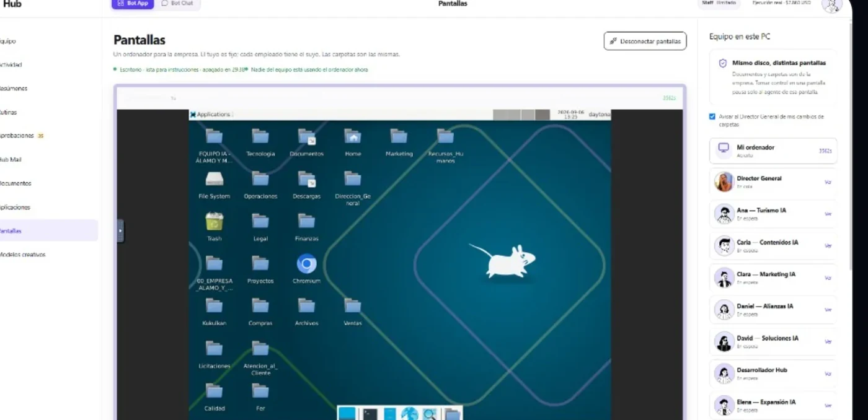Open the Recursos_Humanos folder icon

pyautogui.click(x=445, y=138)
